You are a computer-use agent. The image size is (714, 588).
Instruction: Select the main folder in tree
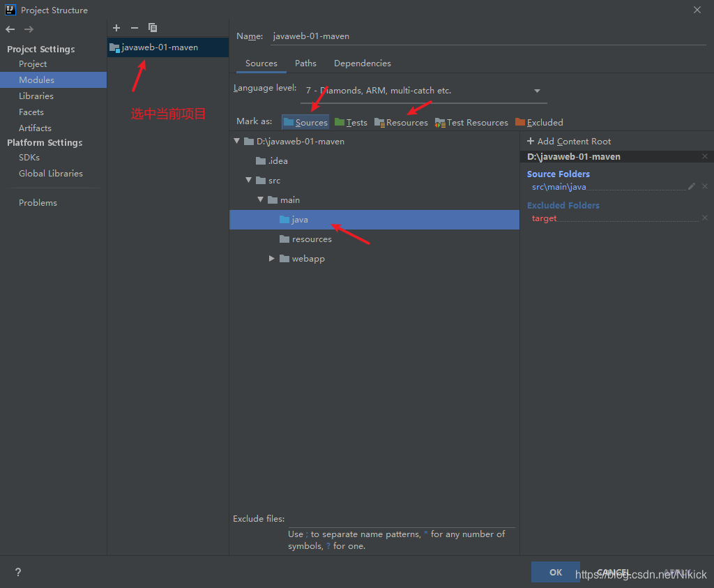pos(284,200)
